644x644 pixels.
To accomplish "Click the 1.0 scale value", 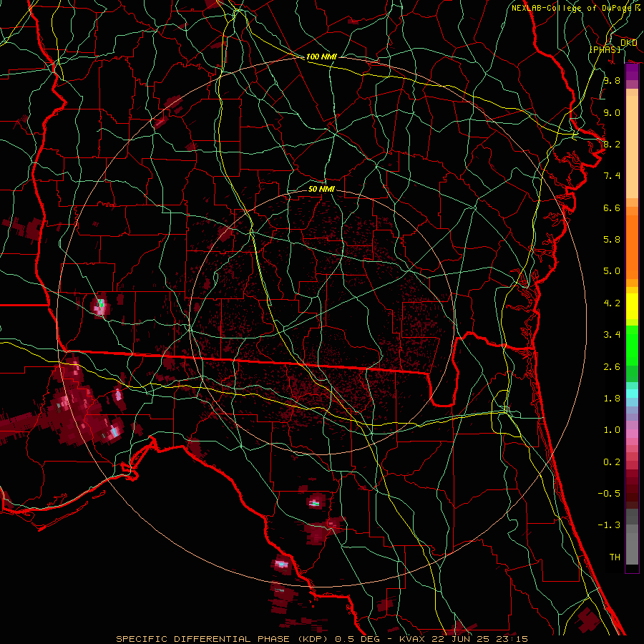I will pyautogui.click(x=612, y=430).
